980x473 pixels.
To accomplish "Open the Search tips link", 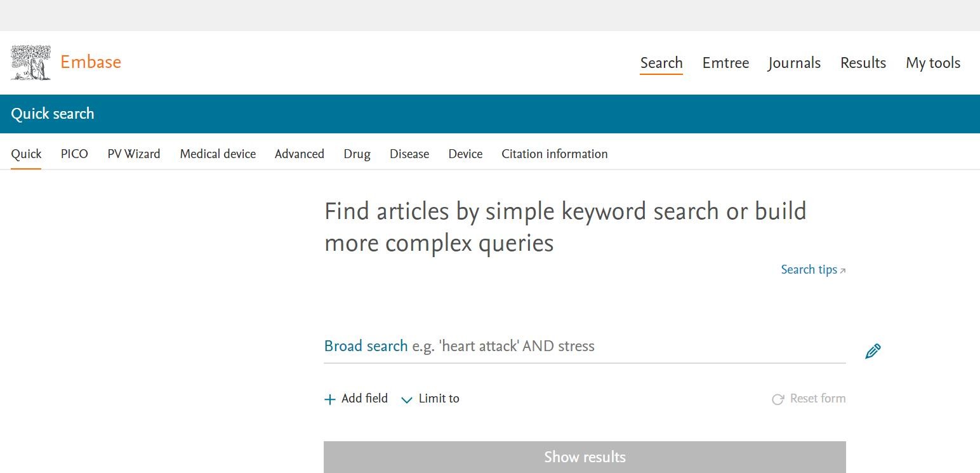I will 809,269.
